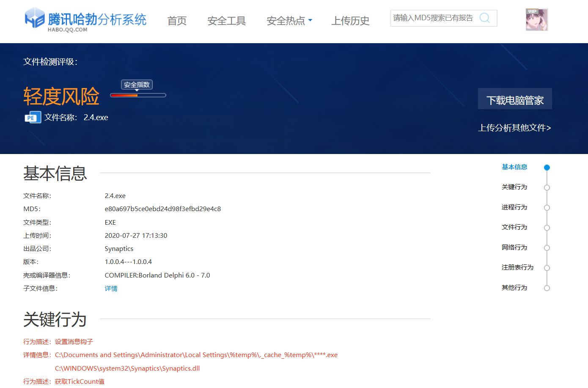588x388 pixels.
Task: Click the 网络行为 timeline dot
Action: tap(547, 248)
